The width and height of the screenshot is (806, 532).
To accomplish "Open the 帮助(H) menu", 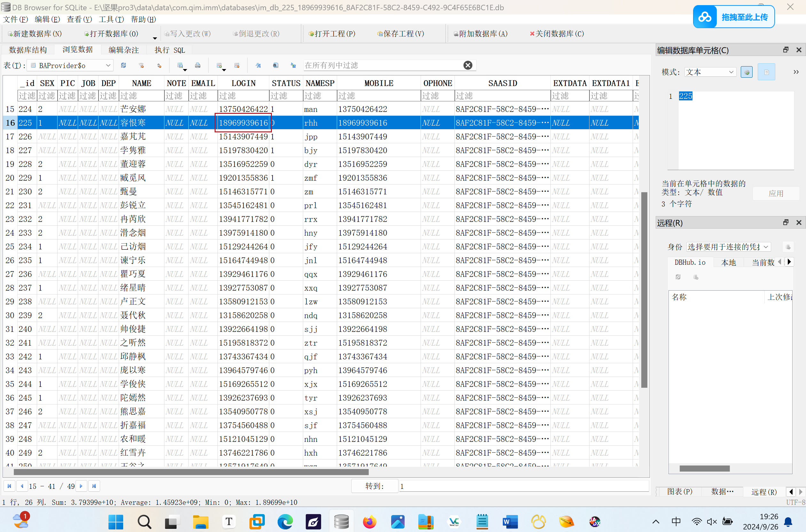I will 144,19.
